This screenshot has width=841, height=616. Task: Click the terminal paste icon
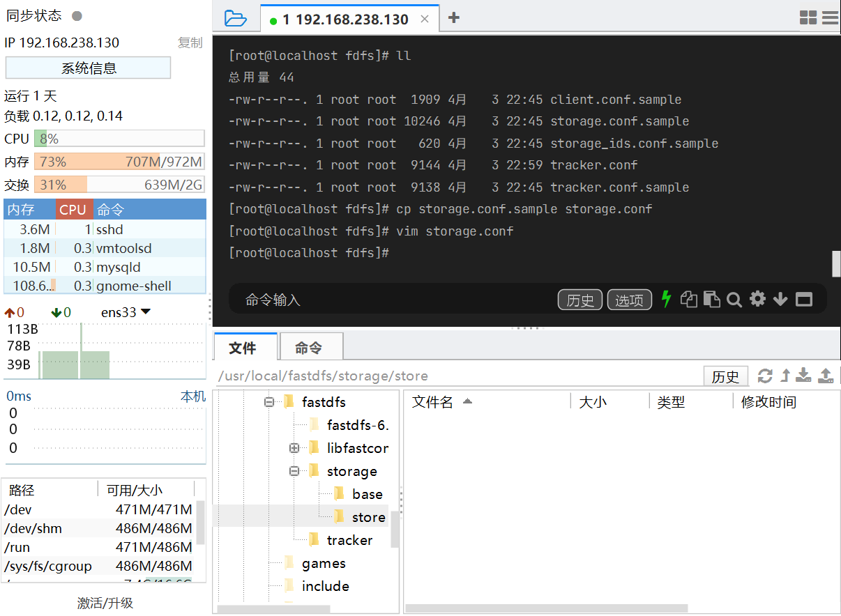(711, 300)
